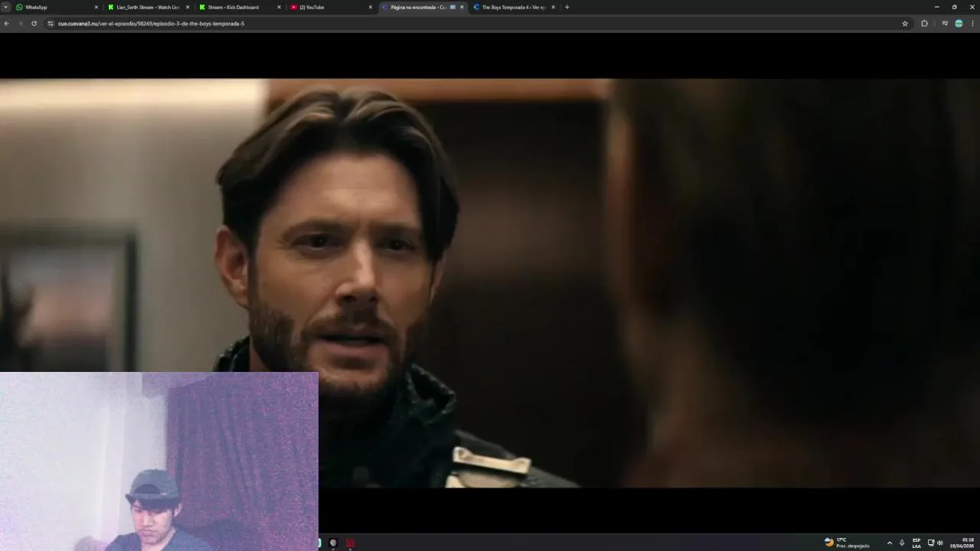This screenshot has width=980, height=551.
Task: Close the Página no encontrada tab
Action: [x=462, y=7]
